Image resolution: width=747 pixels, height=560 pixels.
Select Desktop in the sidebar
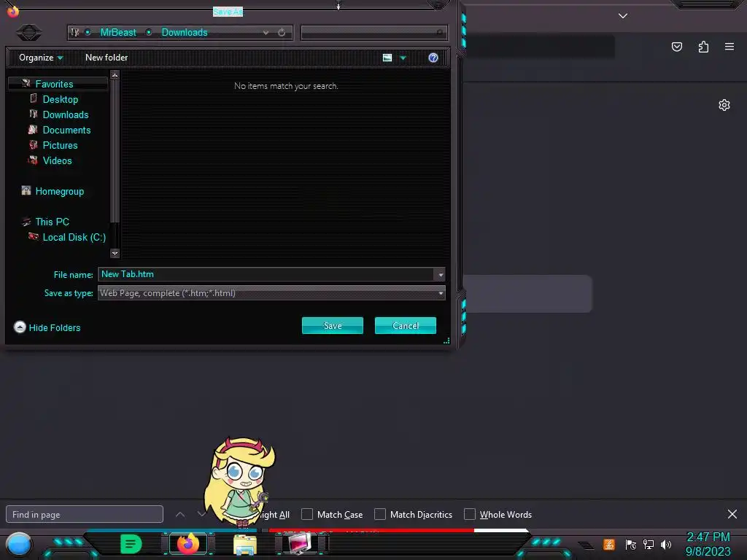[x=60, y=99]
